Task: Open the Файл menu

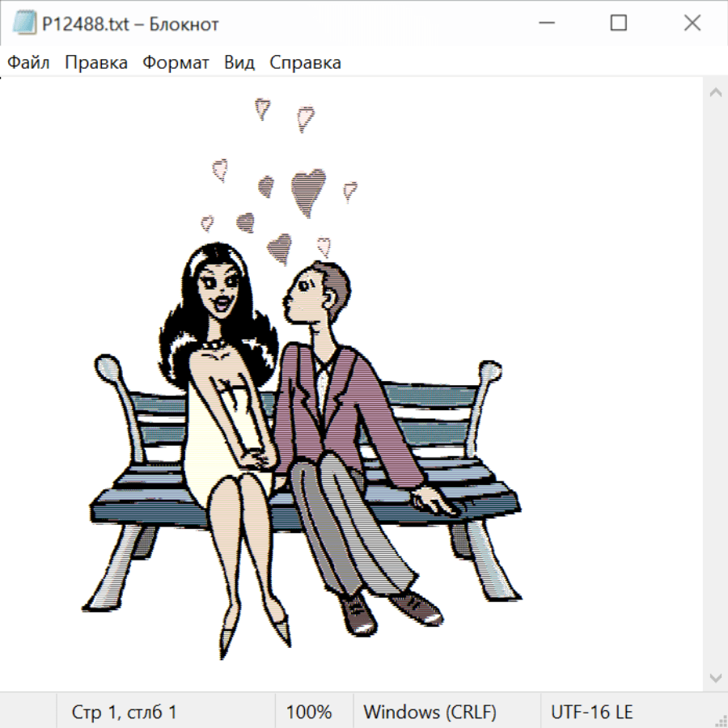Action: pyautogui.click(x=28, y=63)
